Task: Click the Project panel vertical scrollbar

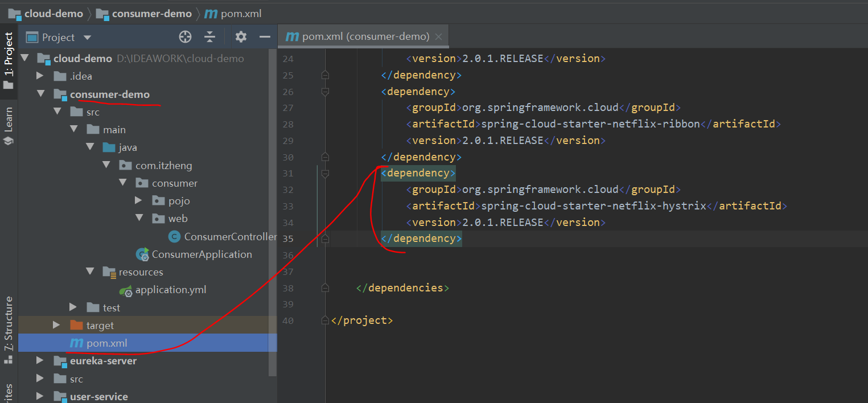Action: click(x=273, y=212)
